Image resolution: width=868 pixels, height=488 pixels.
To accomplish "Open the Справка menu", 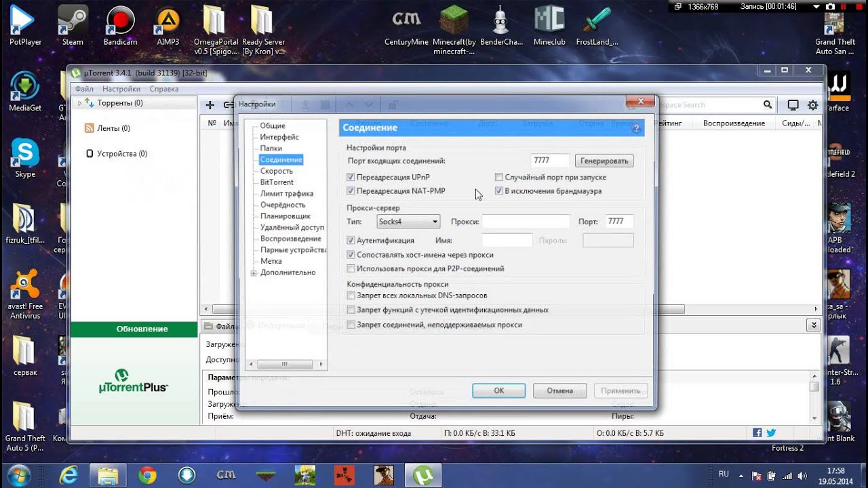I will [x=164, y=89].
